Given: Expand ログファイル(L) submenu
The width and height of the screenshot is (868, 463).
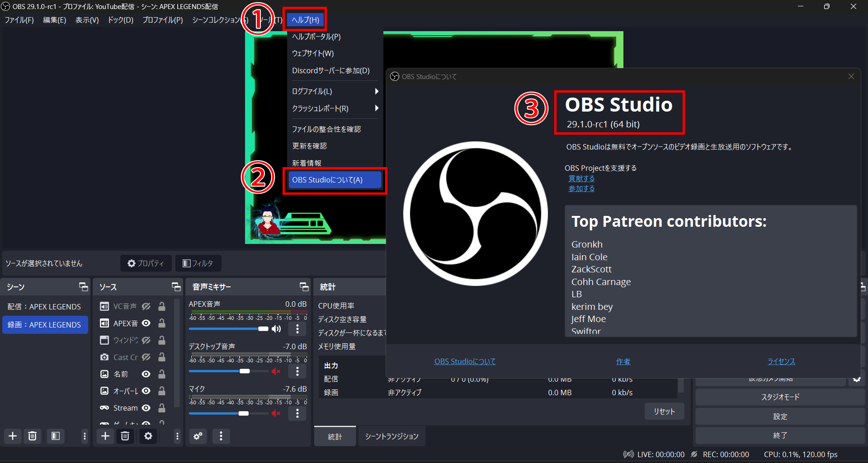Looking at the screenshot, I should pos(335,91).
